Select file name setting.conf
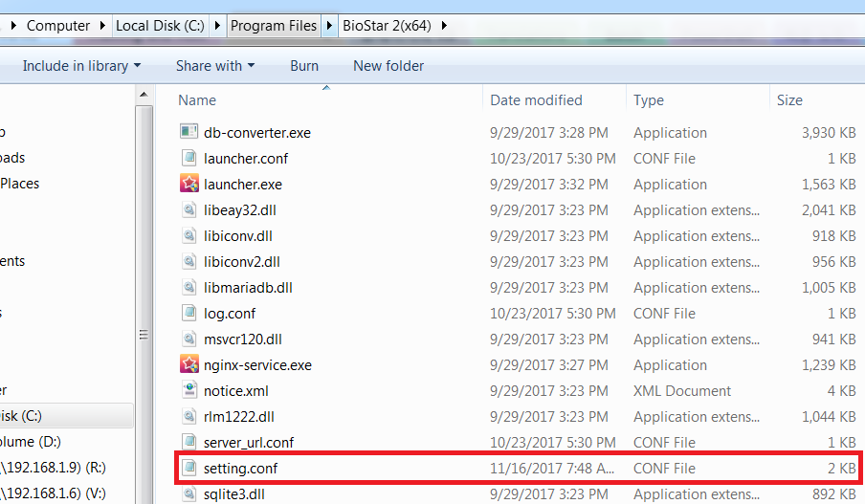Image resolution: width=865 pixels, height=504 pixels. tap(240, 469)
